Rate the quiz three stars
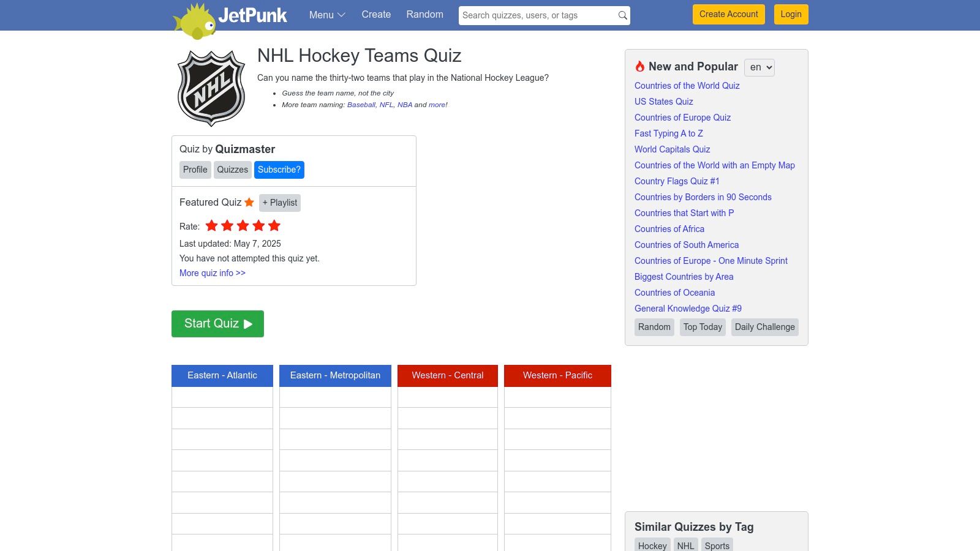 tap(243, 226)
